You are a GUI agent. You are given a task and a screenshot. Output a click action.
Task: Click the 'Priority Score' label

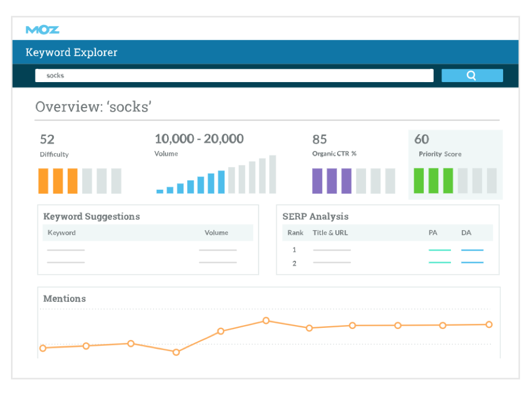[440, 154]
